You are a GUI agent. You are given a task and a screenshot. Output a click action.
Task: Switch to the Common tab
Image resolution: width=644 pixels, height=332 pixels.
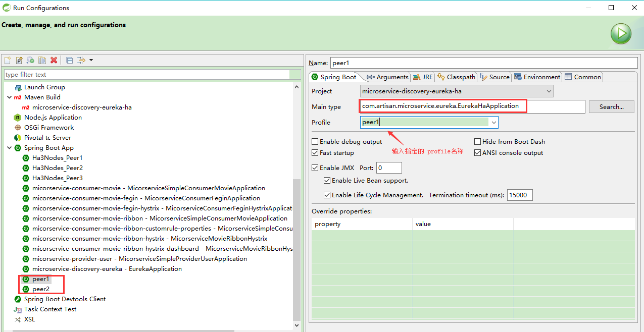point(583,77)
